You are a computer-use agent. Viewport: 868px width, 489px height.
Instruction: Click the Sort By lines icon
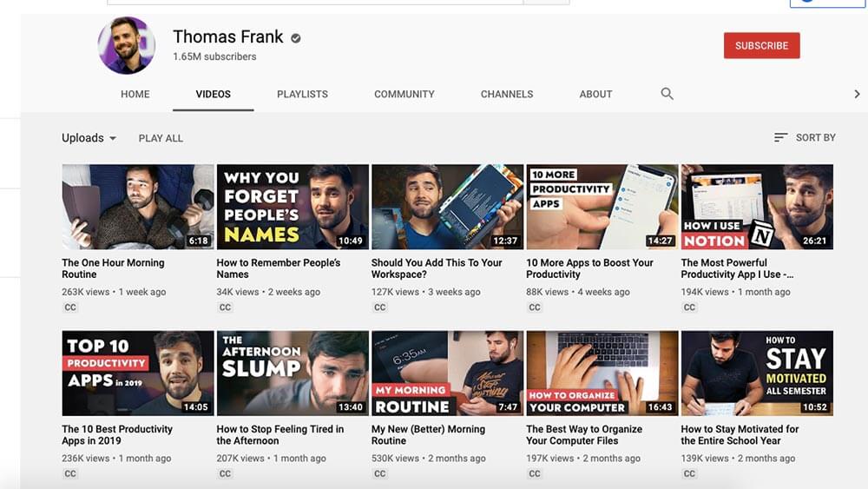[780, 137]
